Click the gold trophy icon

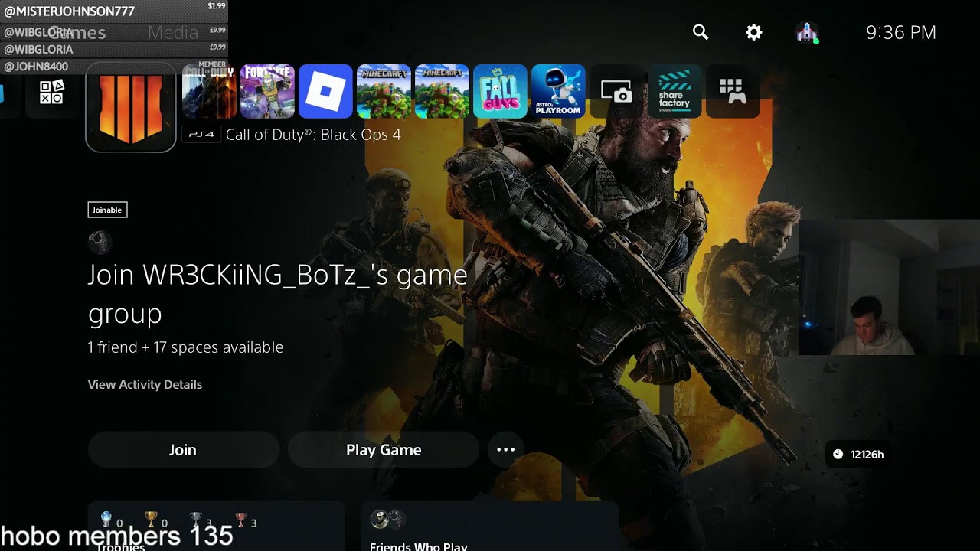151,520
